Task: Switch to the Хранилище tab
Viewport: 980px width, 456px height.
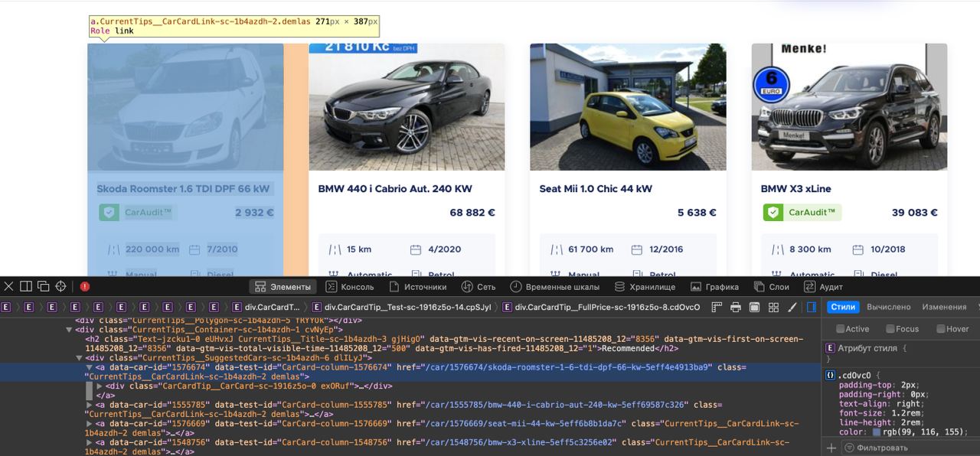Action: click(645, 287)
